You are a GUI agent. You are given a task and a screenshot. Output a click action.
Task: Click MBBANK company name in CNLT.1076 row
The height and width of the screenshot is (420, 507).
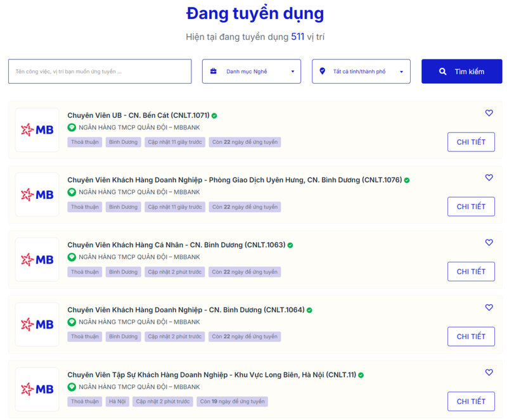click(139, 193)
